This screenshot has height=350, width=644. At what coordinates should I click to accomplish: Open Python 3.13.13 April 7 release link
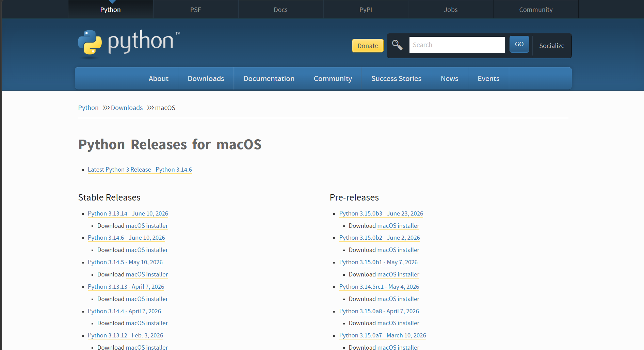point(126,287)
